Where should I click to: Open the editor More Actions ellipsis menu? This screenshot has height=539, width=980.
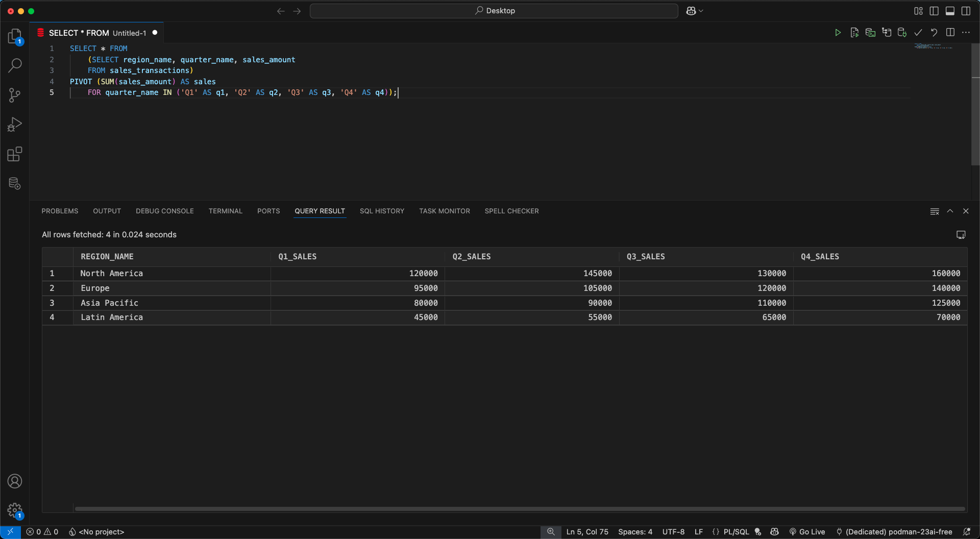[x=966, y=33]
